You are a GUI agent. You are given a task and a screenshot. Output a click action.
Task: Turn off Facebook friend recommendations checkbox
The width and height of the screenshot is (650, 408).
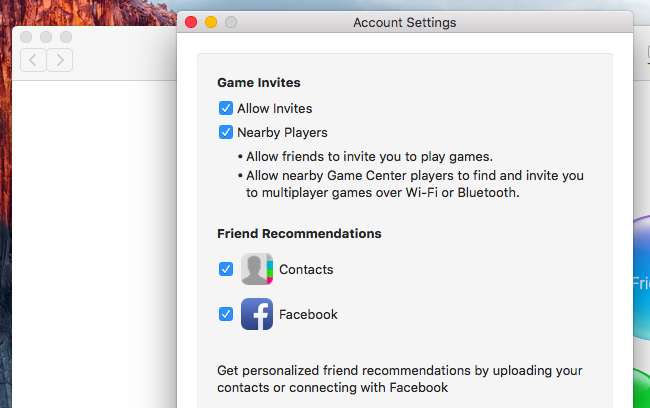226,314
